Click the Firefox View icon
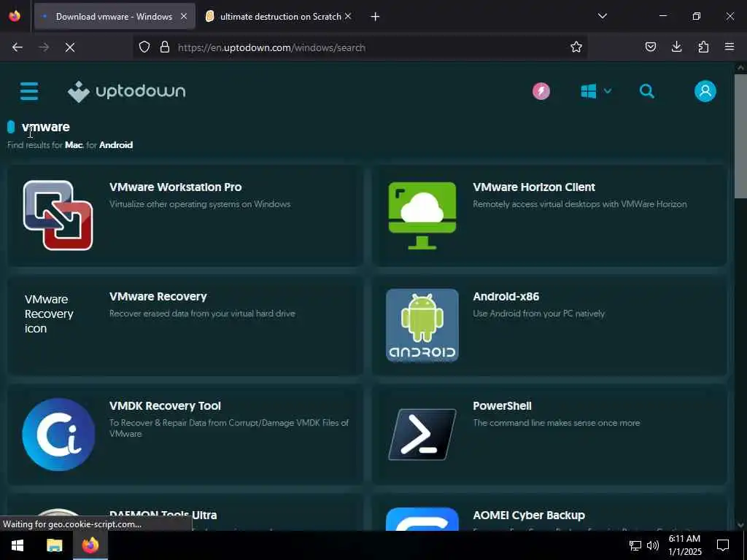The image size is (747, 560). [15, 16]
